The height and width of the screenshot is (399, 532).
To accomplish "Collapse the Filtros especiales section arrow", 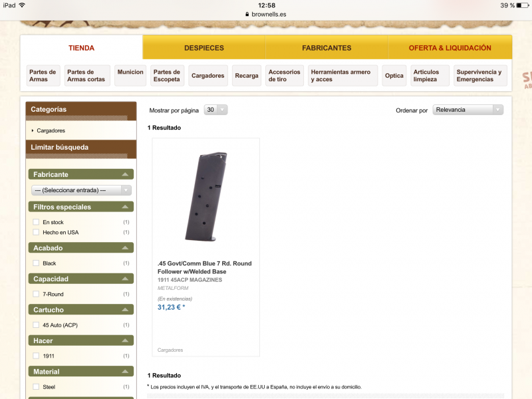I will pos(125,207).
